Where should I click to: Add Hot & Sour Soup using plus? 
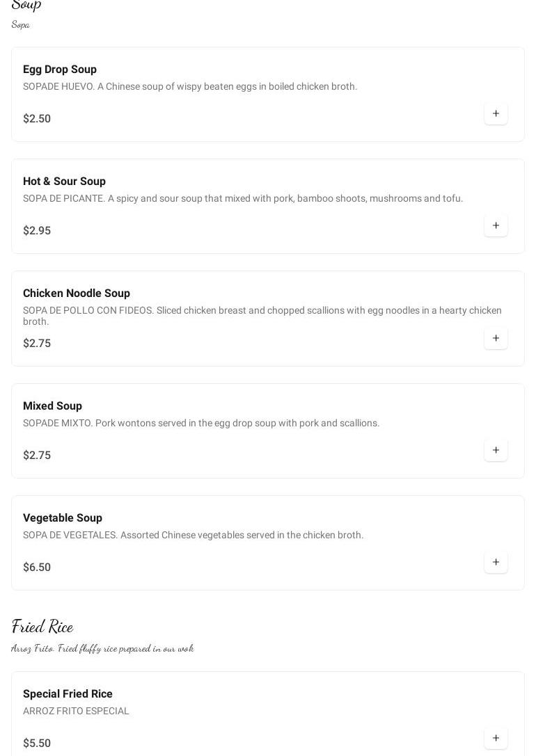click(x=496, y=226)
